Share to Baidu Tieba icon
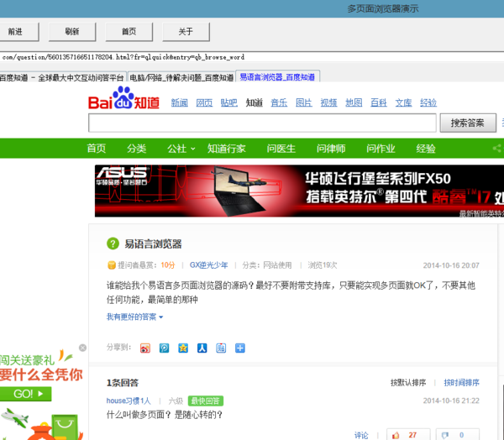 pos(221,348)
